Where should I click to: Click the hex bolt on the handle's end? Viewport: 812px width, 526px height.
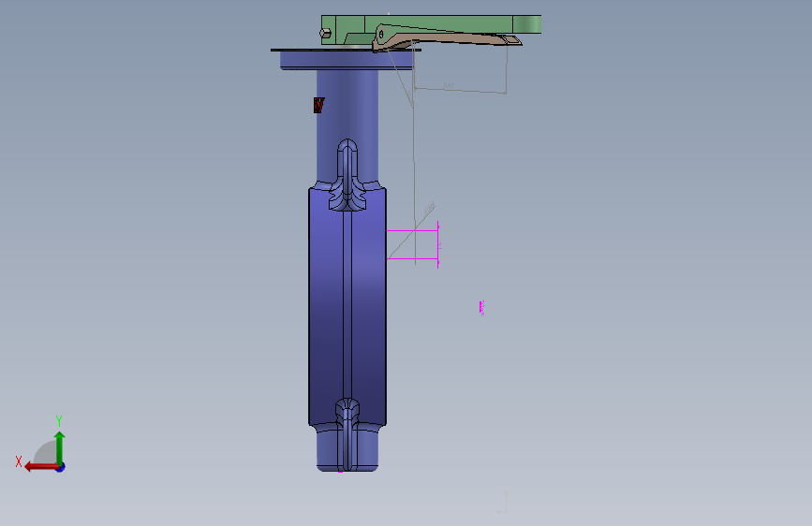(325, 34)
